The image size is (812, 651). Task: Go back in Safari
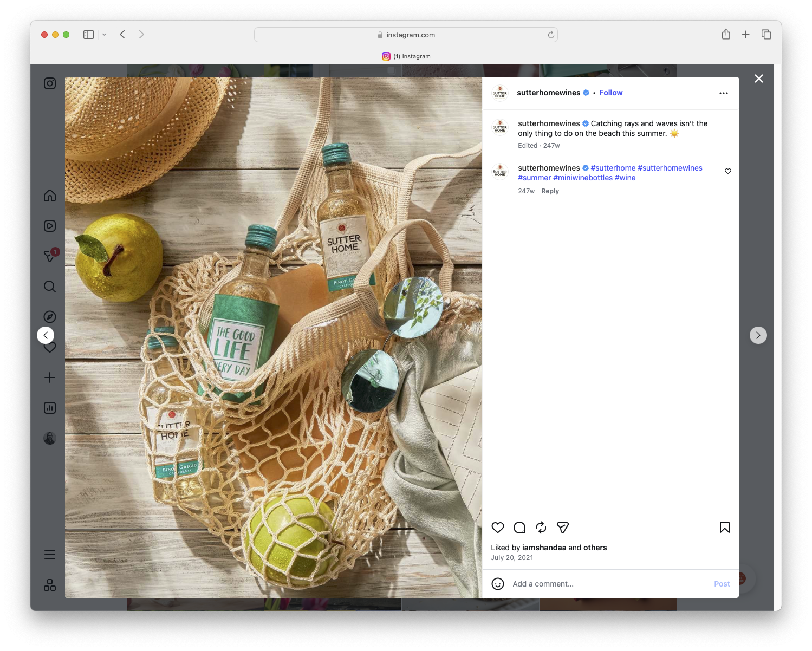pyautogui.click(x=122, y=35)
